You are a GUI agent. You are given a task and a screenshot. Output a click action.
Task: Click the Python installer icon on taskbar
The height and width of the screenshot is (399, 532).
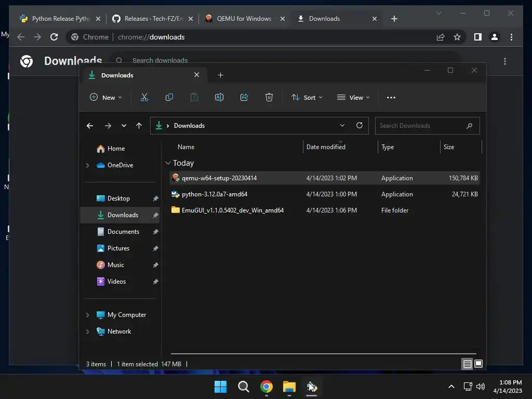point(312,387)
